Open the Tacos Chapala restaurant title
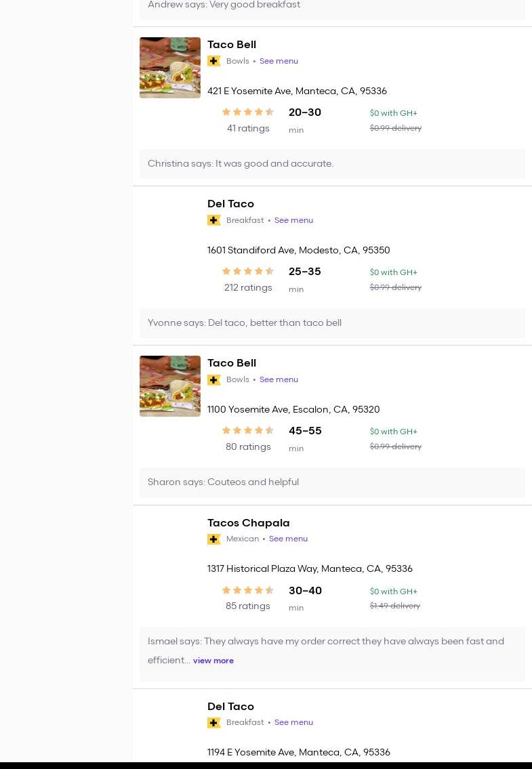This screenshot has height=769, width=532. click(x=248, y=523)
